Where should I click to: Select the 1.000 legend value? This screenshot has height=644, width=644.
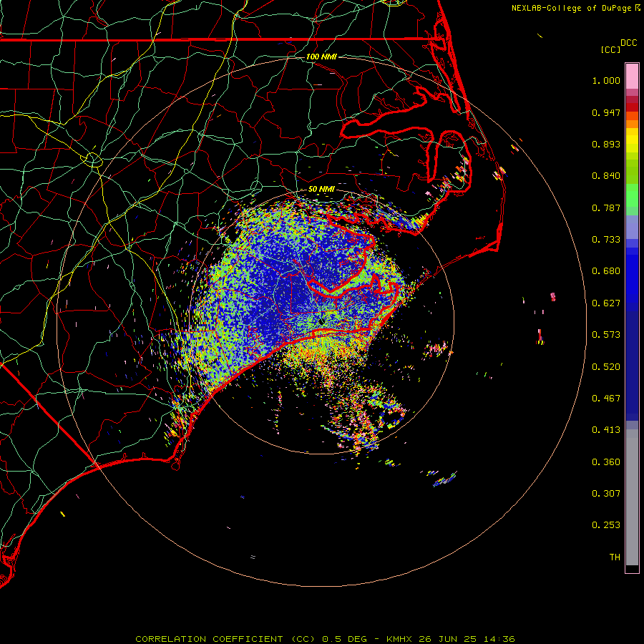(606, 80)
